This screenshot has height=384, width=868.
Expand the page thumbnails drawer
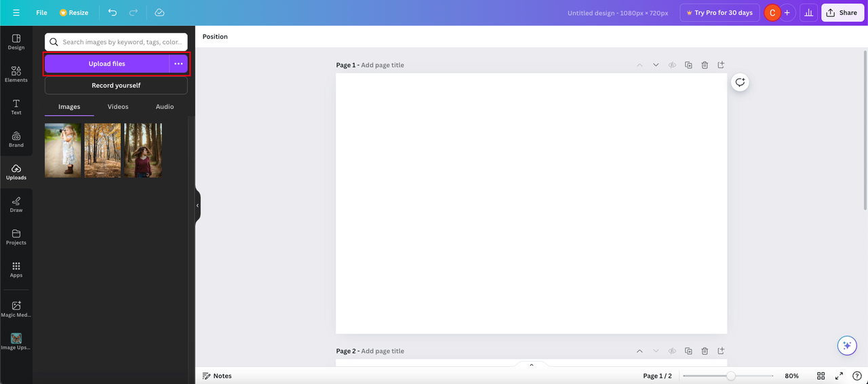coord(532,365)
